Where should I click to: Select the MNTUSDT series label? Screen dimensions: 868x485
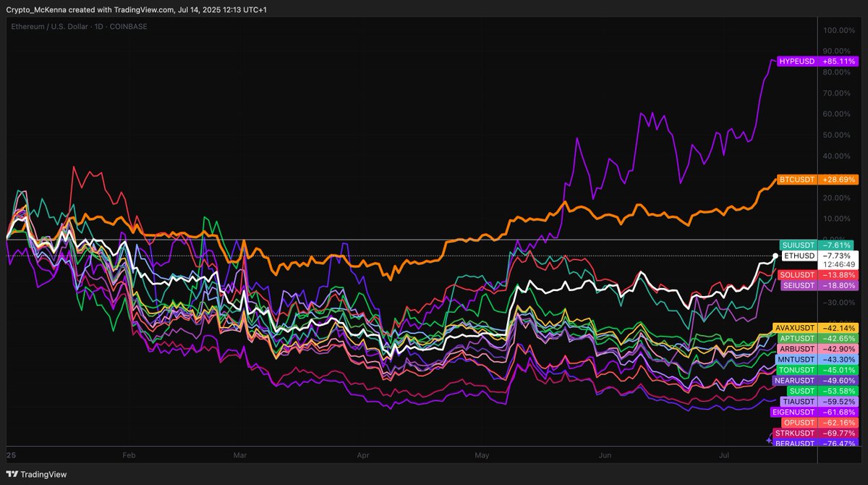click(x=796, y=359)
